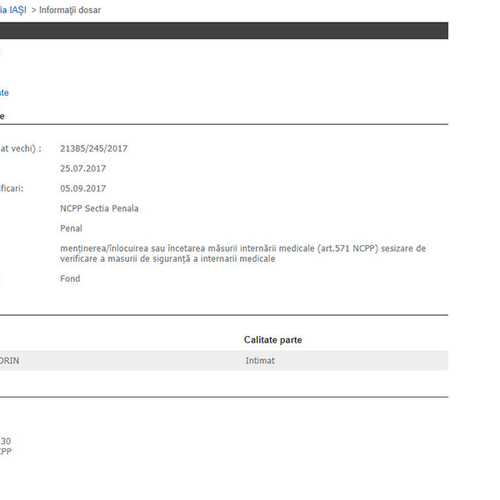Click the Penal category value

pyautogui.click(x=71, y=228)
